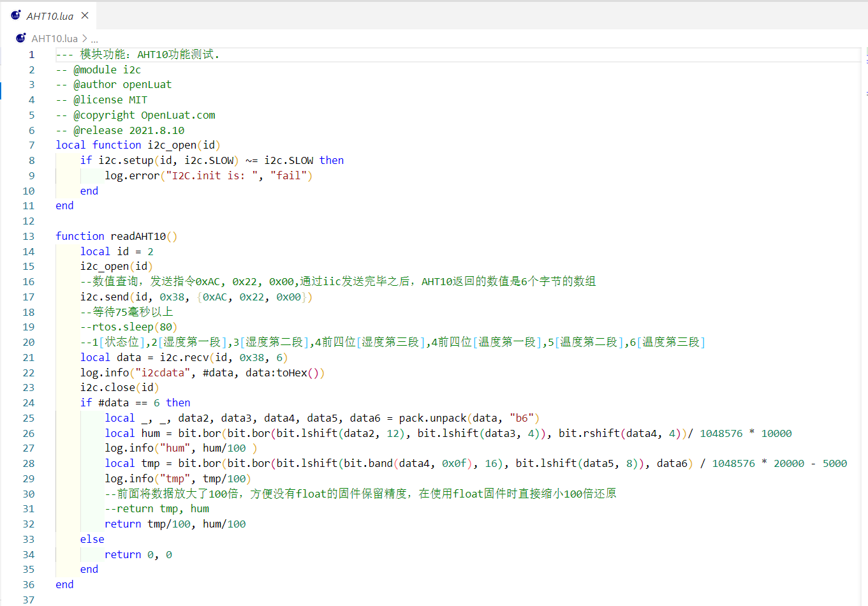The image size is (868, 606).
Task: Click the number 1048576 on line 26
Action: (721, 433)
